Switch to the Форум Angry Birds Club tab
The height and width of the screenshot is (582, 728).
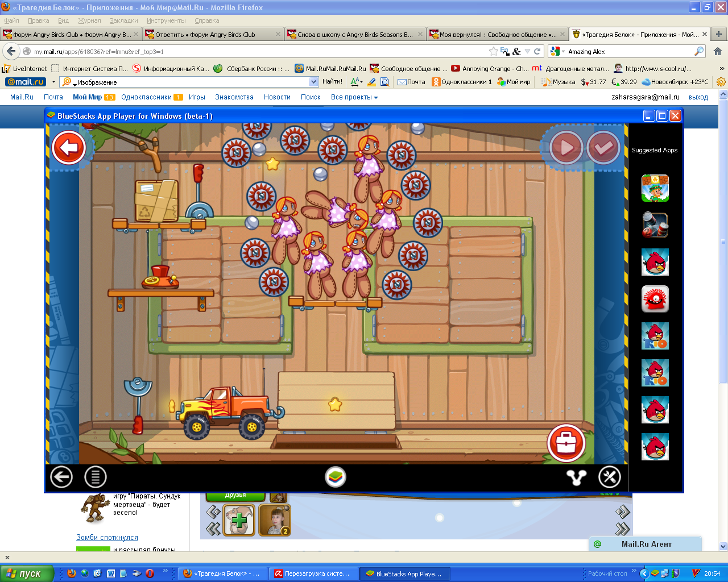coord(71,34)
